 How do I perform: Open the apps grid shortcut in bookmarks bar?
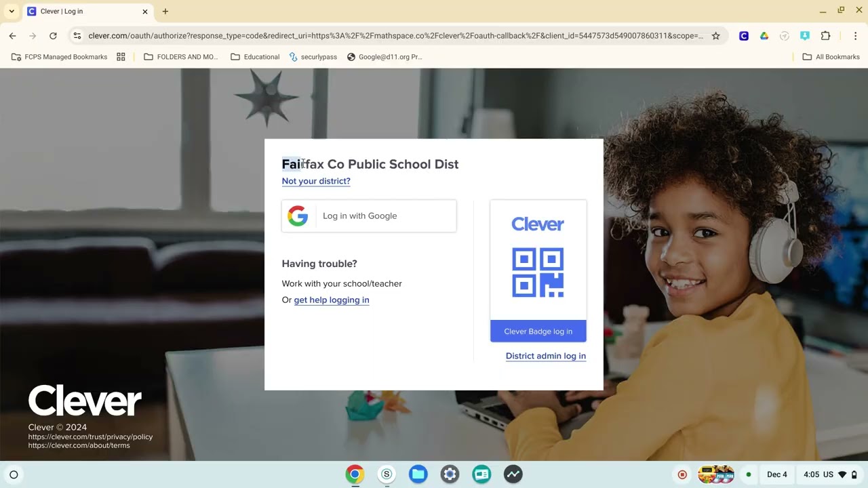coord(121,57)
